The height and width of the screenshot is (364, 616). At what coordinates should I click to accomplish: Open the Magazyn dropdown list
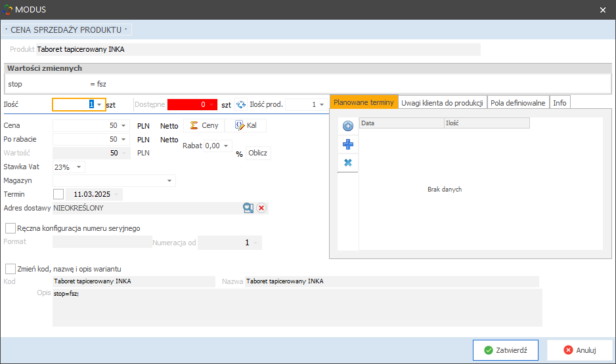point(170,180)
